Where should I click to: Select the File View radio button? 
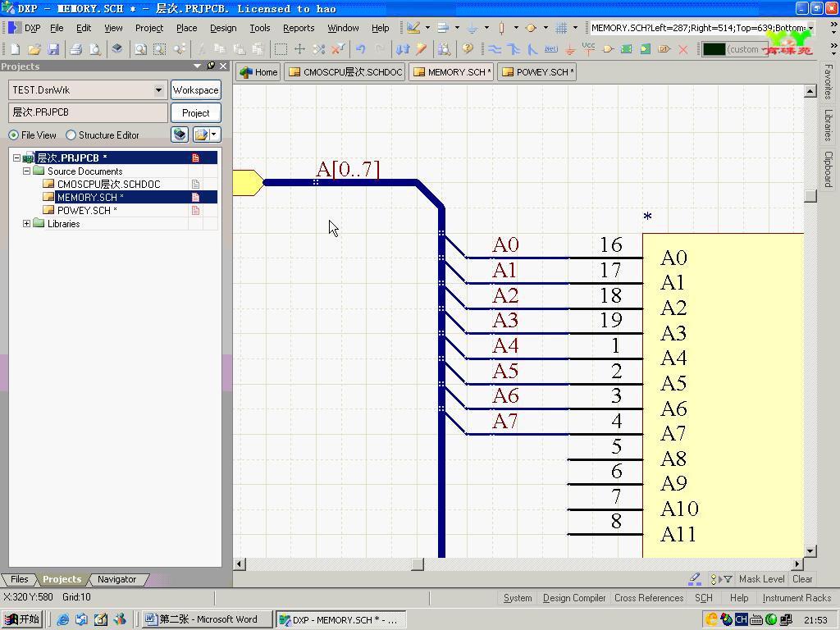click(13, 135)
